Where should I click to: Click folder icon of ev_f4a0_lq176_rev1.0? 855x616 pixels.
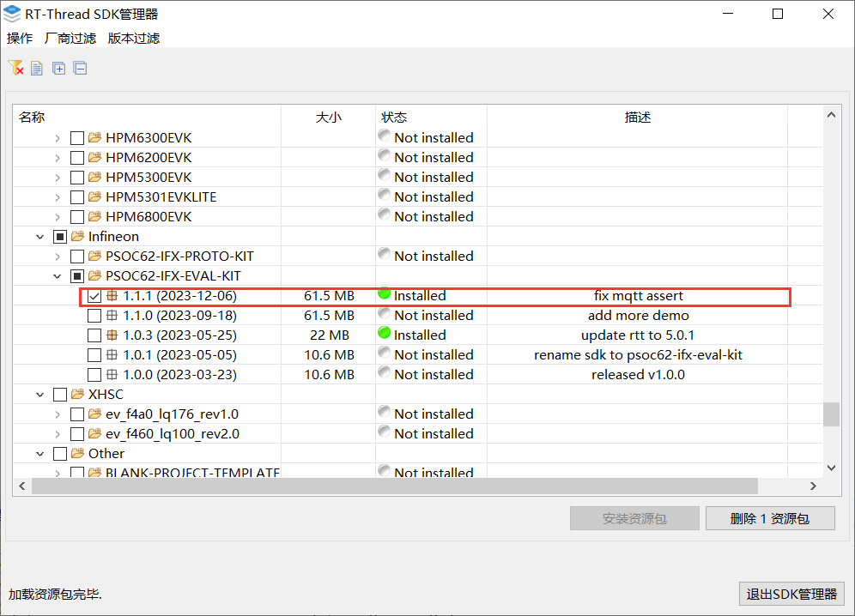[x=95, y=414]
